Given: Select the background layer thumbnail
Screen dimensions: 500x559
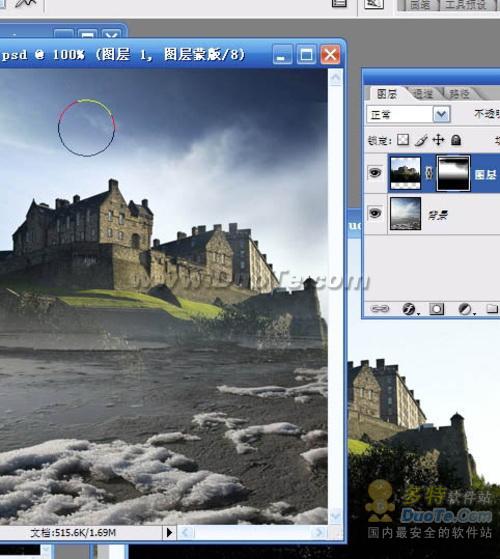Looking at the screenshot, I should click(406, 214).
